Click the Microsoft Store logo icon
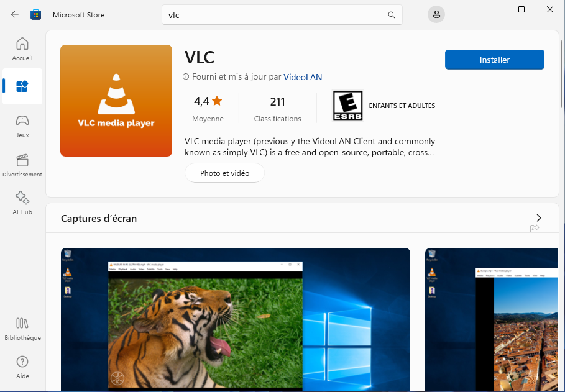Screen dimensions: 565x392 coord(35,15)
